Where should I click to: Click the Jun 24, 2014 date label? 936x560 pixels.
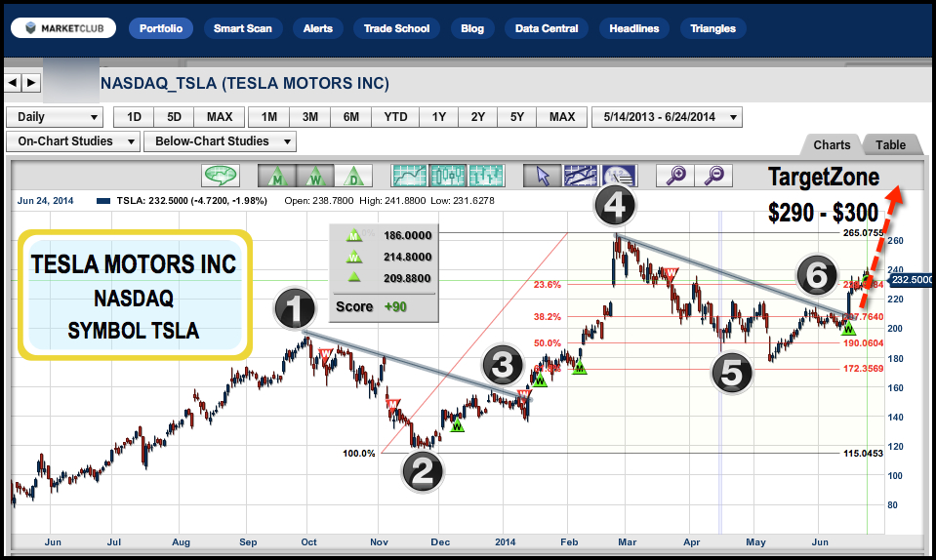click(45, 200)
